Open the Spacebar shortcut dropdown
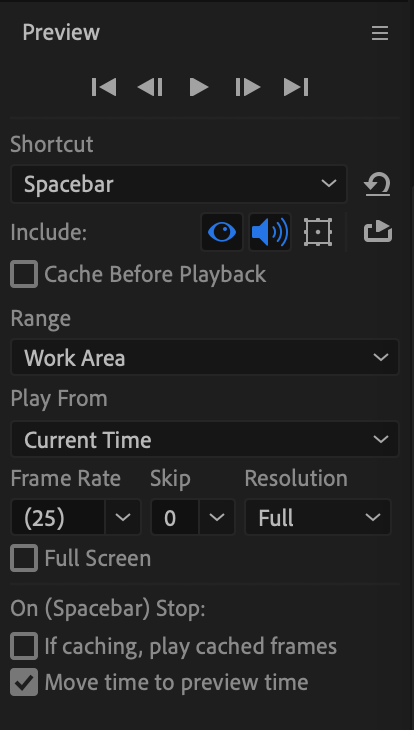Viewport: 414px width, 730px height. coord(179,184)
